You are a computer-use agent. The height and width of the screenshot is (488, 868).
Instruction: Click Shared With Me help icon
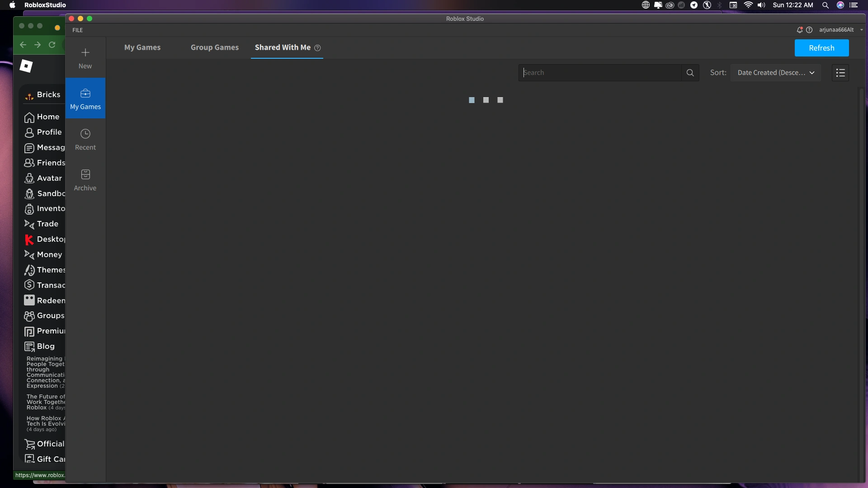tap(317, 48)
